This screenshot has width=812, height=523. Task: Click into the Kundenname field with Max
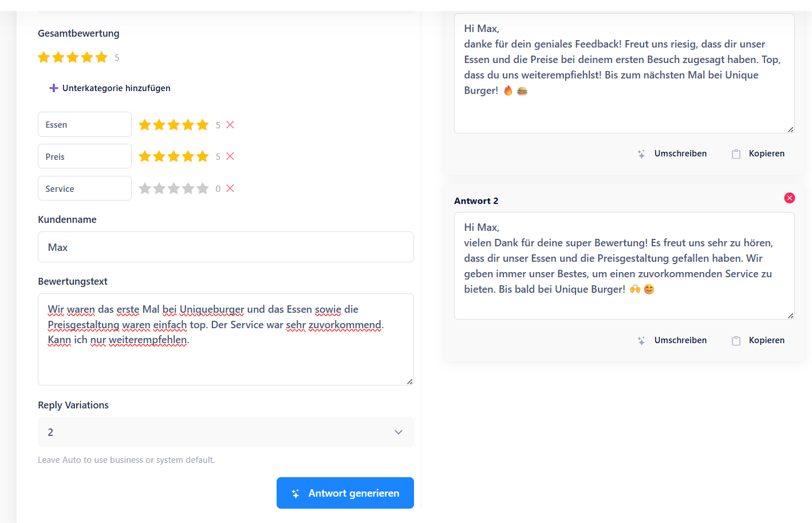226,247
